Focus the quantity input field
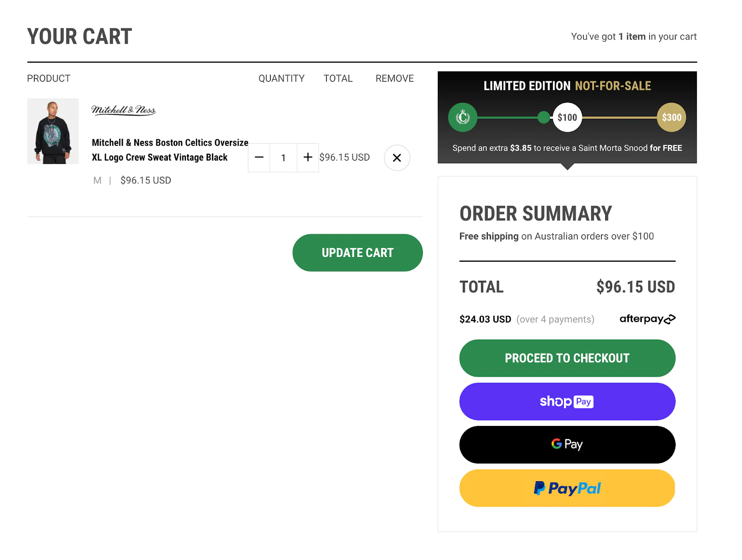Viewport: 742px width, 560px height. 283,158
